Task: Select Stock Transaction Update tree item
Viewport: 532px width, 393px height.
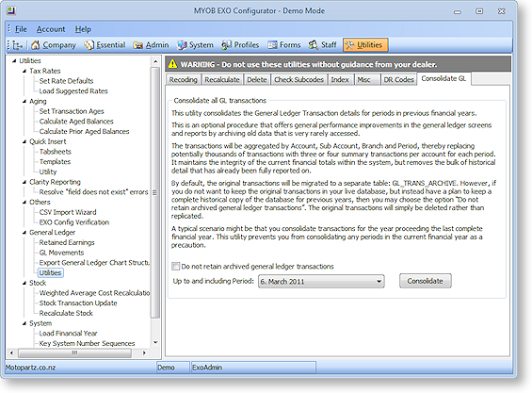Action: coord(78,303)
